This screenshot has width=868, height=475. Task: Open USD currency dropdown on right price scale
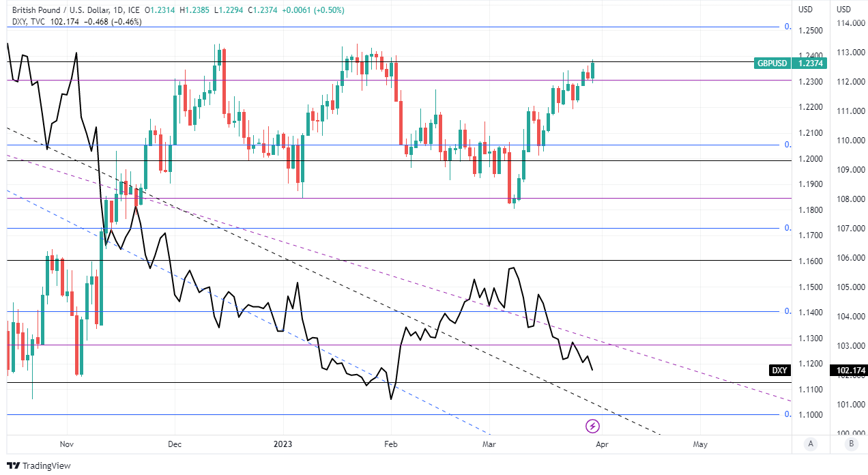coord(844,10)
